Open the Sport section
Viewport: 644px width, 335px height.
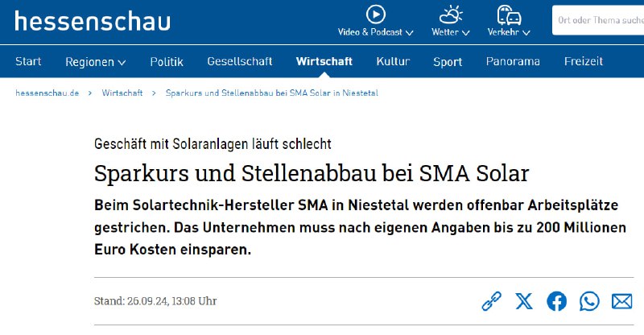click(x=448, y=62)
